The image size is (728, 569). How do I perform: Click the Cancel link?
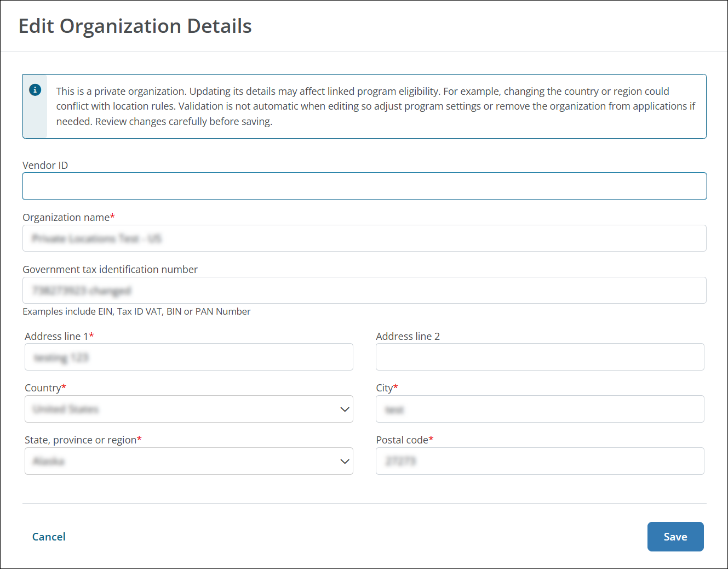(49, 537)
